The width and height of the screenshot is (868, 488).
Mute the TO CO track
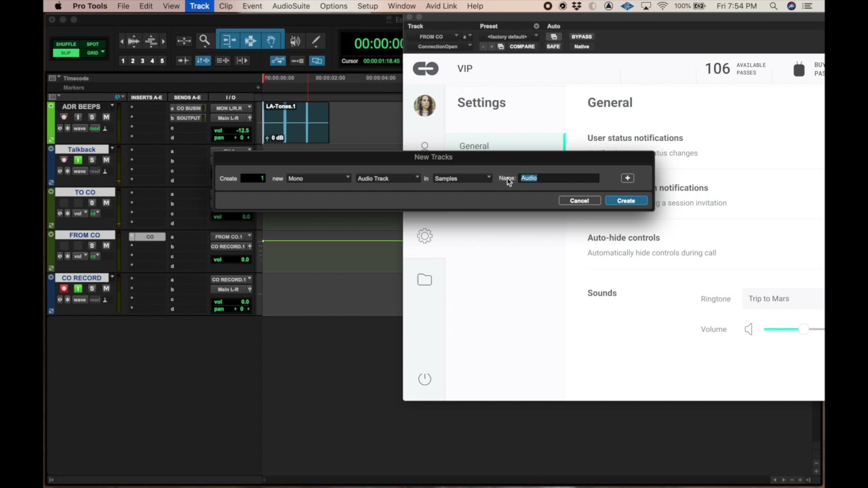click(x=106, y=203)
